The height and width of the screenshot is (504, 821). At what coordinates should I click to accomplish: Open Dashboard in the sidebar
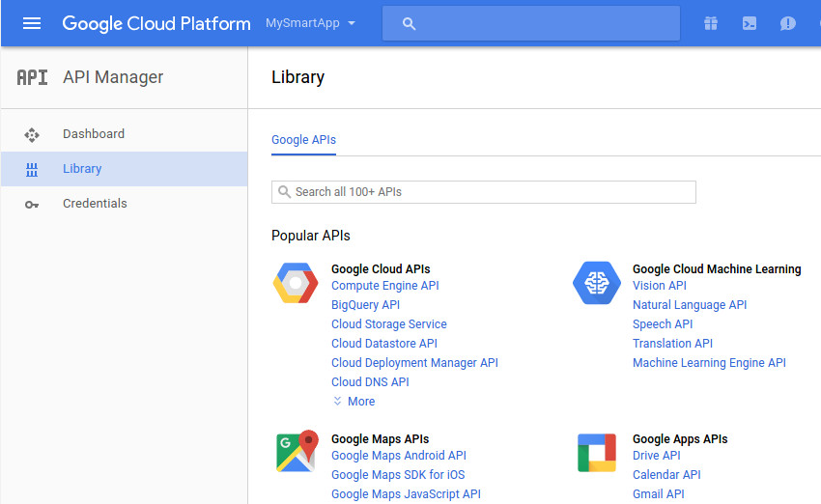124,134
